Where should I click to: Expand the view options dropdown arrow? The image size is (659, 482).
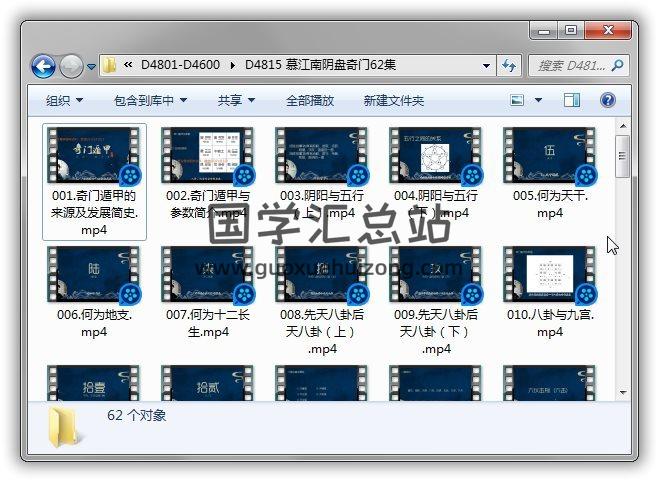pyautogui.click(x=539, y=100)
